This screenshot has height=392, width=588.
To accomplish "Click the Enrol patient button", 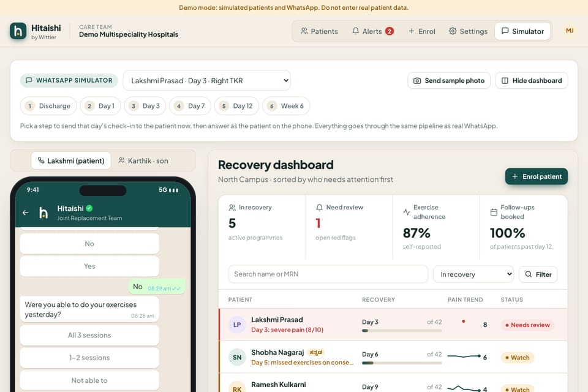I will (x=537, y=176).
